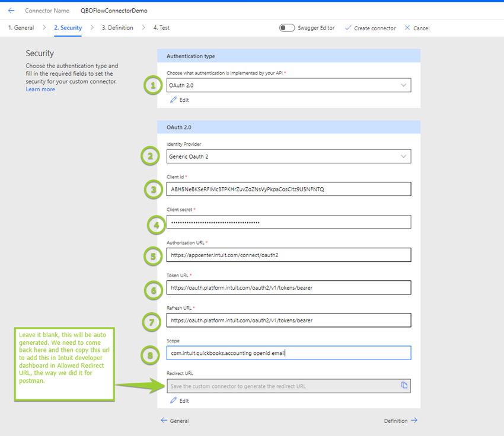Go back to General page arrow
The width and height of the screenshot is (504, 436).
(164, 421)
